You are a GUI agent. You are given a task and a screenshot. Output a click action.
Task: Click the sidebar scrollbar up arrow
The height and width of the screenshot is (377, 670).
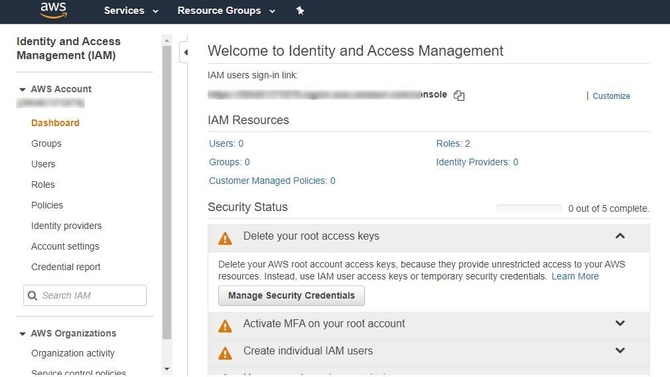pyautogui.click(x=167, y=41)
